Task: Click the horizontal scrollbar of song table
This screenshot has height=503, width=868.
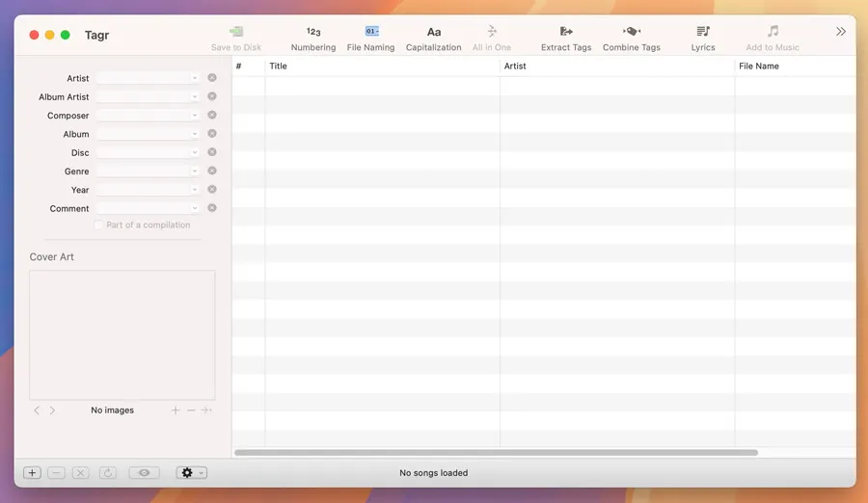Action: 496,452
